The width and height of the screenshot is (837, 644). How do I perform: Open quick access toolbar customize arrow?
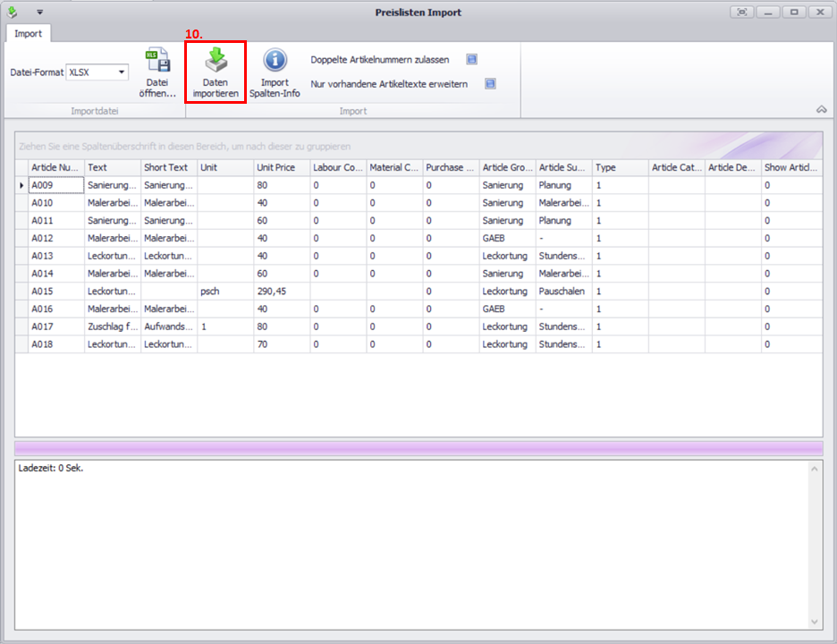tap(39, 13)
